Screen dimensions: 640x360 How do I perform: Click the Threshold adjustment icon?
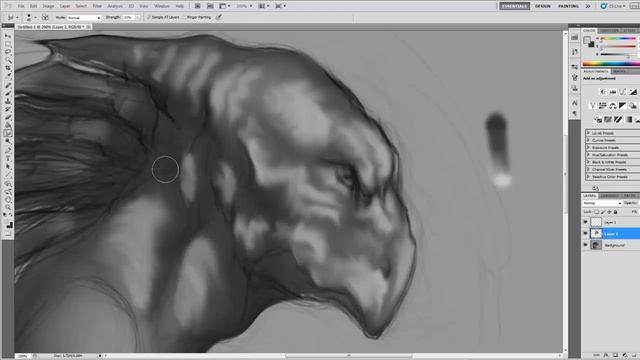tap(618, 120)
